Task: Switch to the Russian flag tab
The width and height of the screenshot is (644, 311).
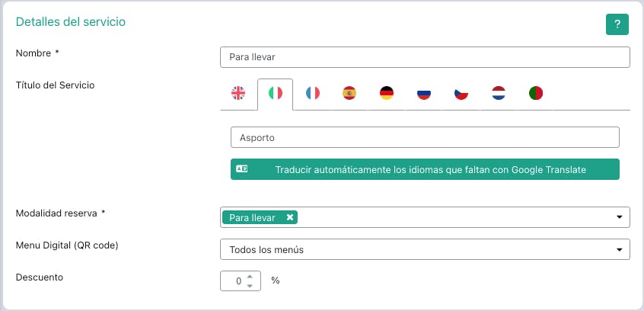Action: 424,93
